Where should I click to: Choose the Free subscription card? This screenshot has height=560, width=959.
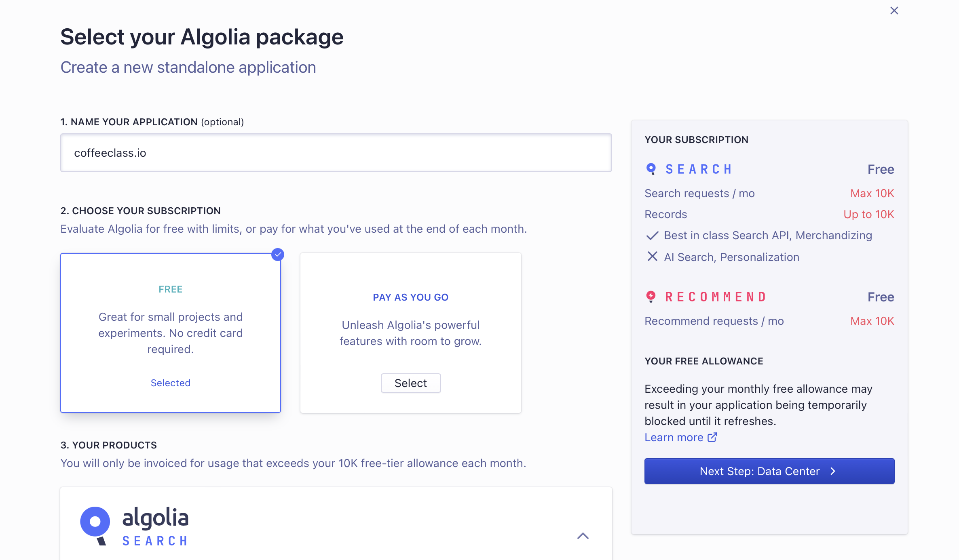(170, 333)
